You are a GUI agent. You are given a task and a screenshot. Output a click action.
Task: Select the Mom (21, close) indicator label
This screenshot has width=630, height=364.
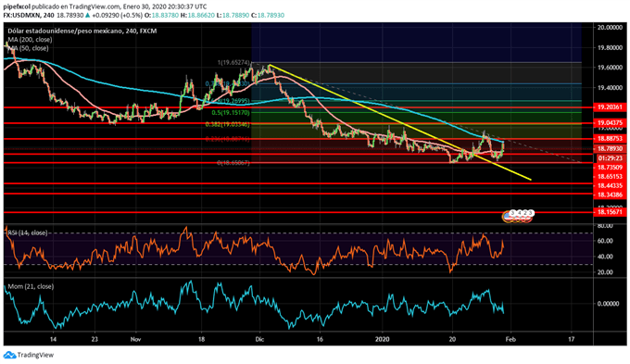tap(31, 286)
